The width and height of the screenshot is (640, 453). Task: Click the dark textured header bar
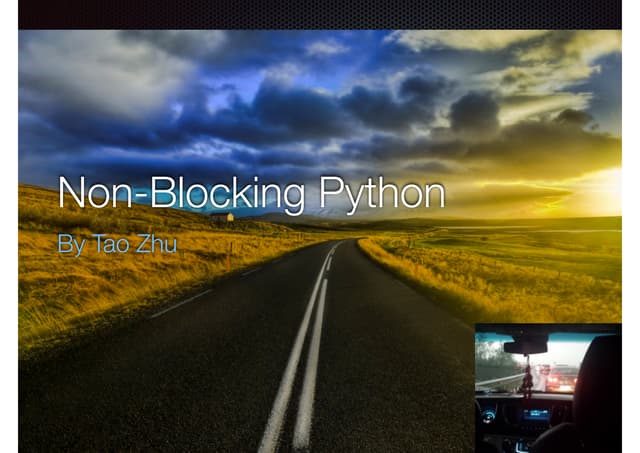point(320,14)
